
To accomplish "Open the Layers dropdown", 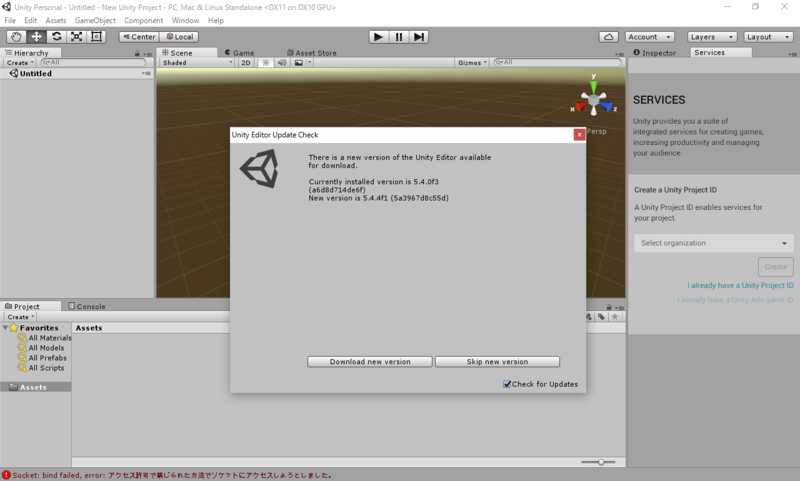I will click(712, 37).
